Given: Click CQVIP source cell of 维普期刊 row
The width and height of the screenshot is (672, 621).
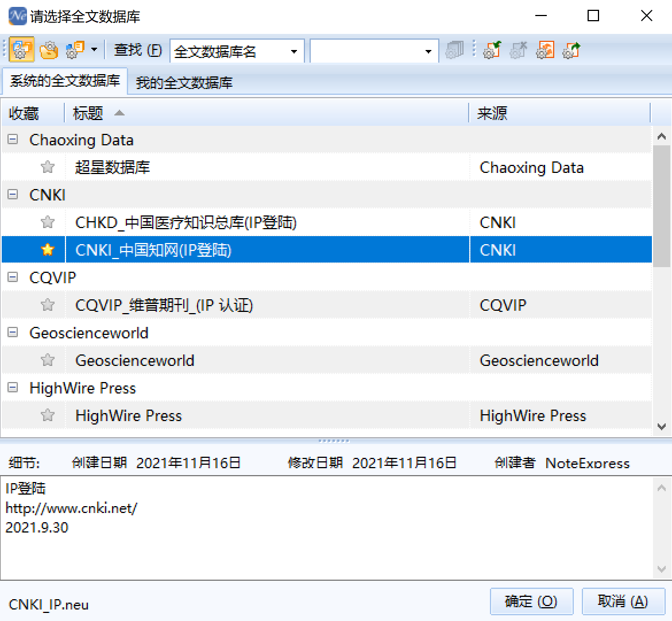Looking at the screenshot, I should 503,305.
